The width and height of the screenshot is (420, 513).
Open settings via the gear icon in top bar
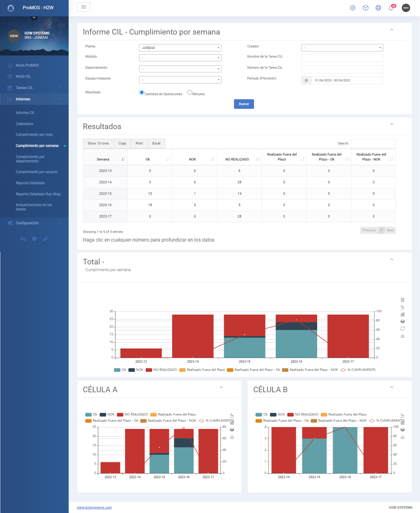point(353,8)
